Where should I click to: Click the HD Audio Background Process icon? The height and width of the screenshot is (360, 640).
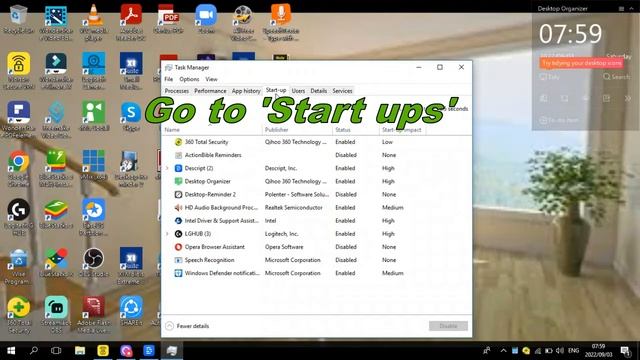point(178,207)
